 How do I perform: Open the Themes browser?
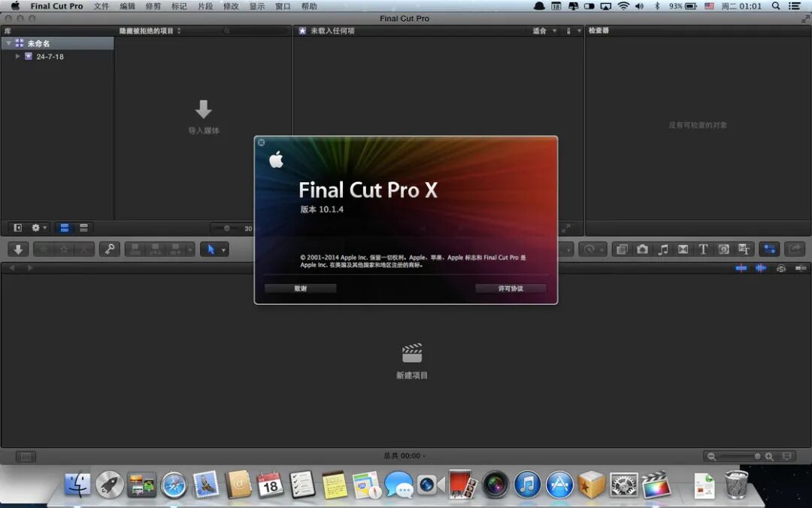[x=744, y=249]
